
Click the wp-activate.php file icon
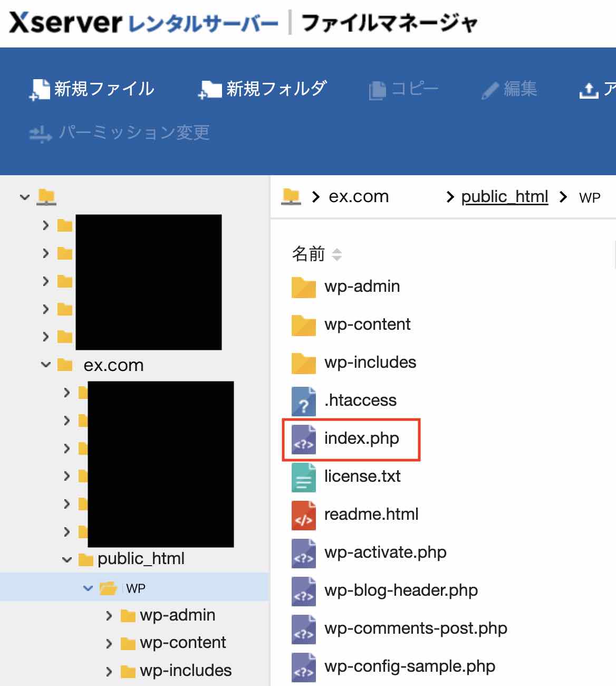[304, 553]
